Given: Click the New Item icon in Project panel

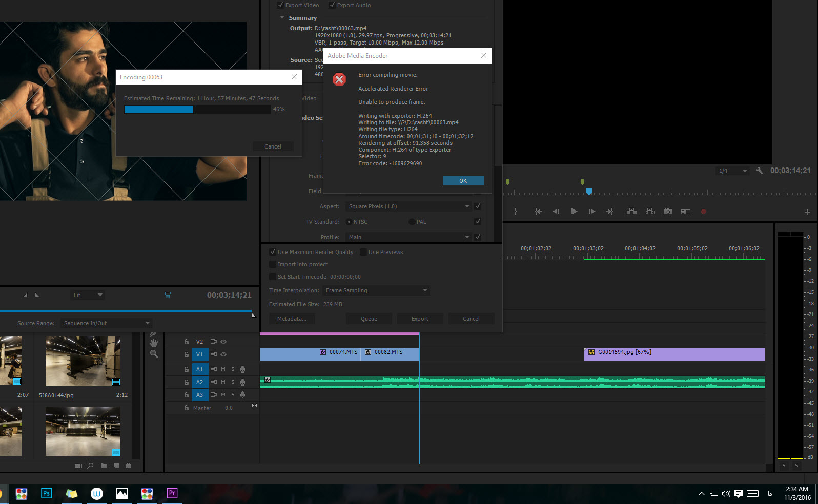Looking at the screenshot, I should pos(116,466).
